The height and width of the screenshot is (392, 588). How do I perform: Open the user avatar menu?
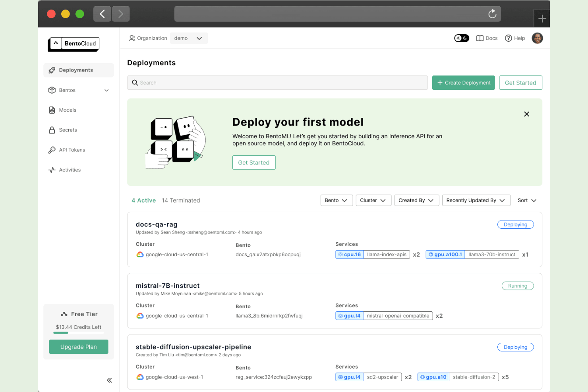(537, 38)
